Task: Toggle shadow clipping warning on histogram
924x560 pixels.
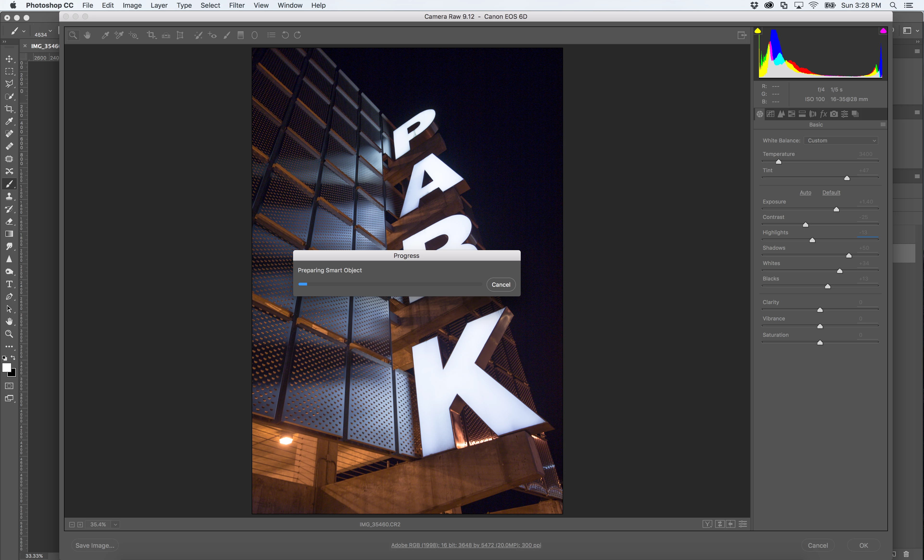Action: (x=757, y=31)
